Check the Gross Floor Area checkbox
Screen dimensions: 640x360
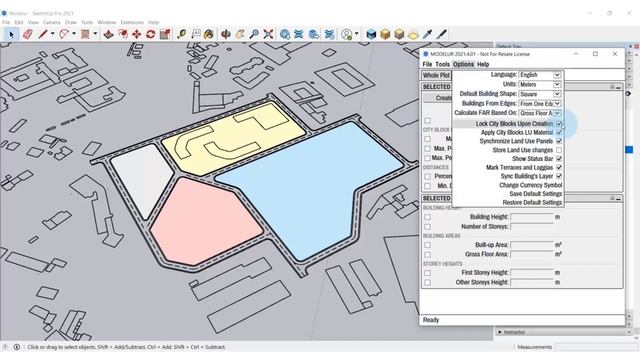(427, 254)
